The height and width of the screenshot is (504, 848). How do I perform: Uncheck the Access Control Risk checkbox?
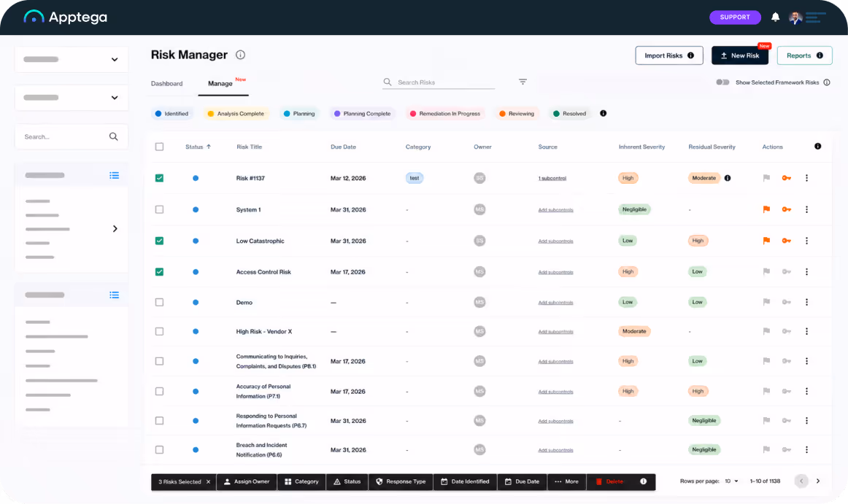click(x=159, y=271)
